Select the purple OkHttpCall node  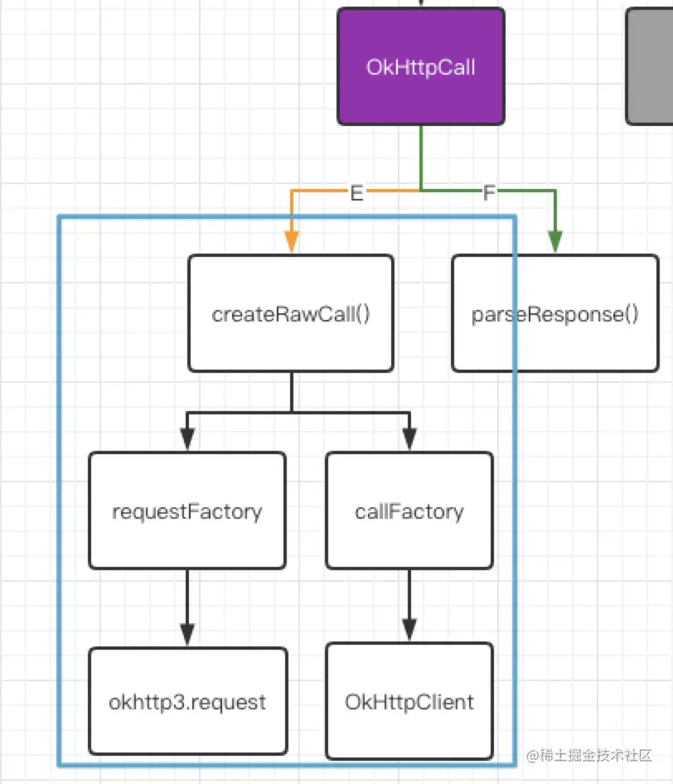[x=421, y=66]
